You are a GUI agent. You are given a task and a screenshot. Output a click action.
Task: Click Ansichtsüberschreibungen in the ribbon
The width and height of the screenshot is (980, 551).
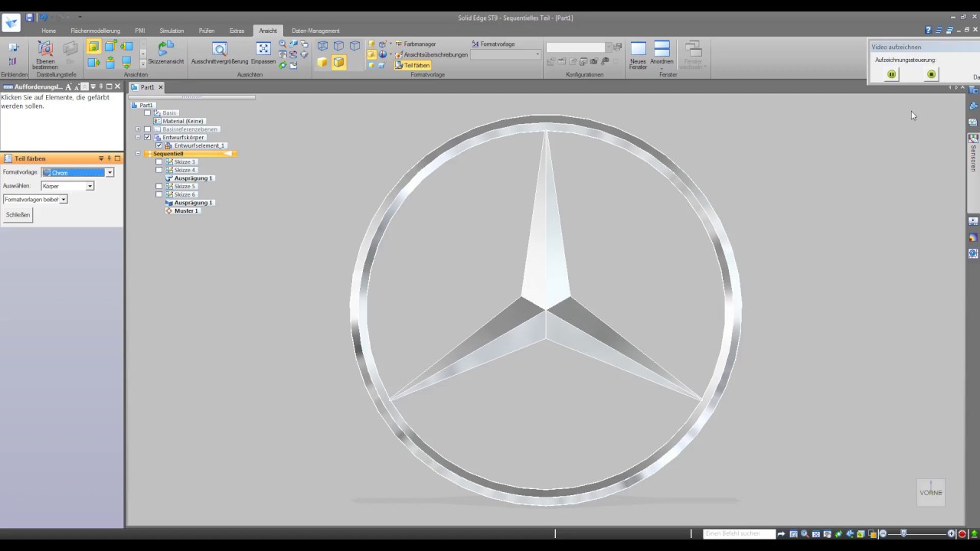coord(436,54)
